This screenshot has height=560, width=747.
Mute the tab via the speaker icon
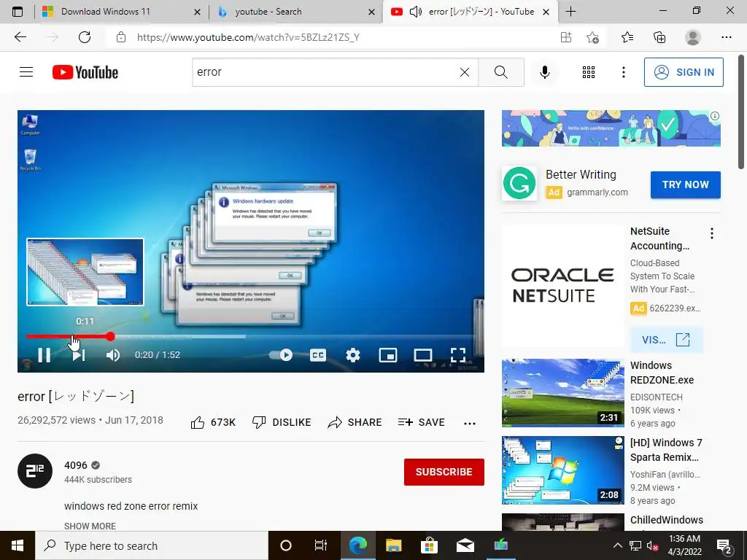point(415,12)
